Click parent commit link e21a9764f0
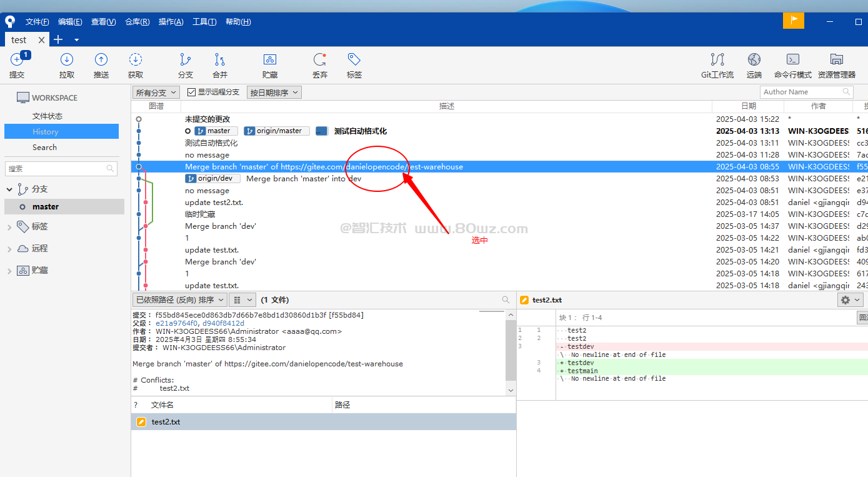The height and width of the screenshot is (477, 868). pyautogui.click(x=177, y=323)
